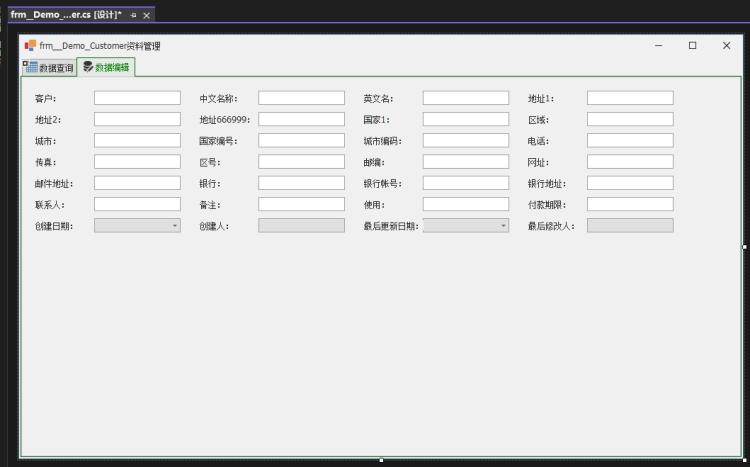Focus the 英文名 text field

tap(466, 98)
